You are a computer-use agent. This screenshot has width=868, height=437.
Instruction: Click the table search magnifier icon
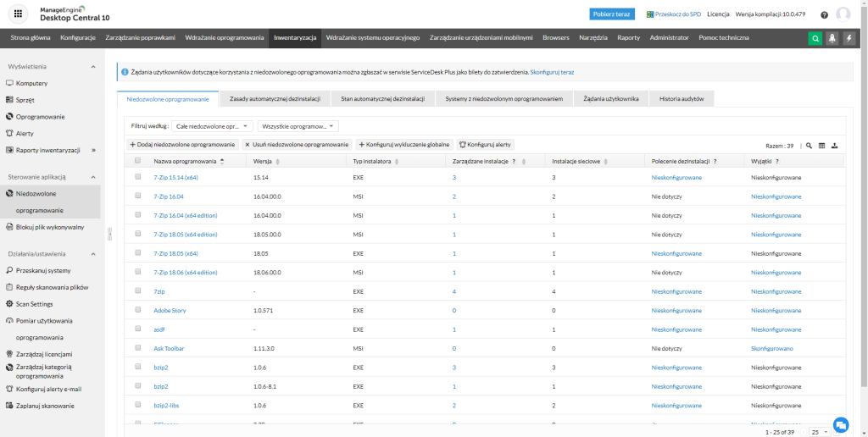click(x=809, y=146)
